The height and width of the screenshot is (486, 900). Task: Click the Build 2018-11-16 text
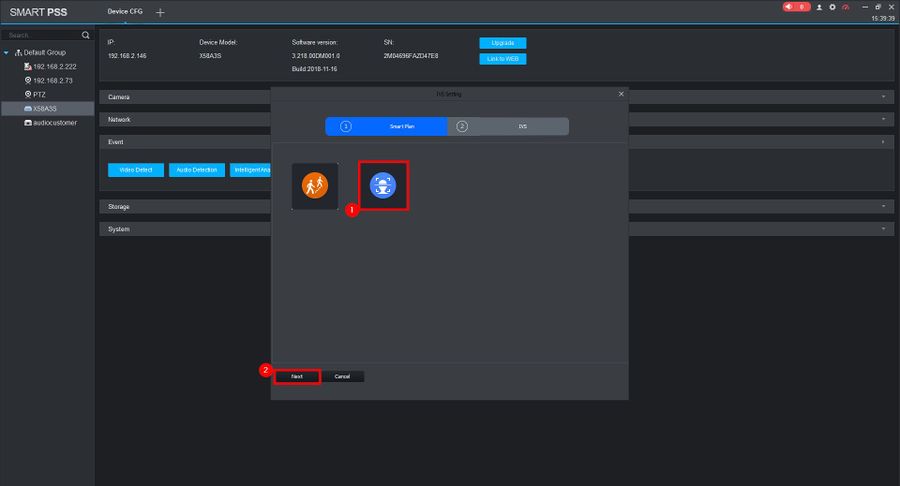point(315,69)
